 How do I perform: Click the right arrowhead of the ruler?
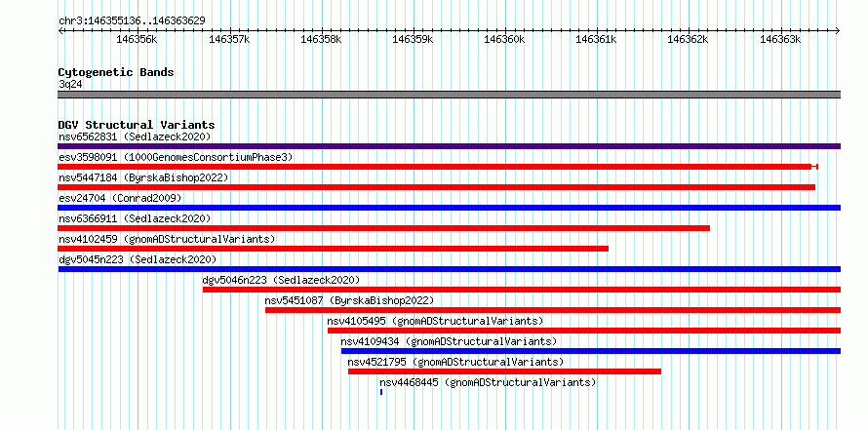(x=838, y=30)
